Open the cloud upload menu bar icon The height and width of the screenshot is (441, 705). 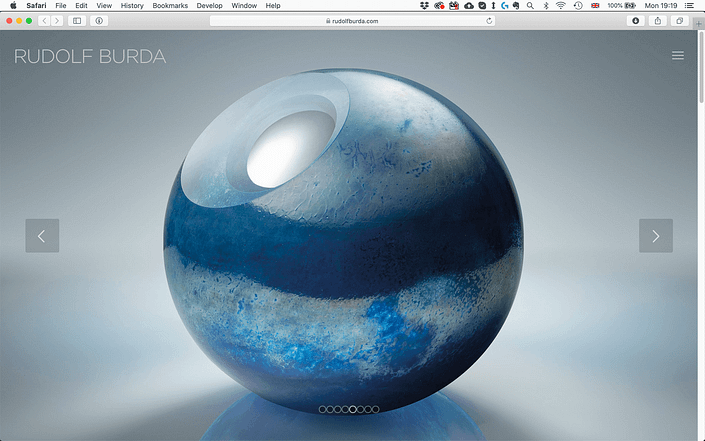click(469, 5)
